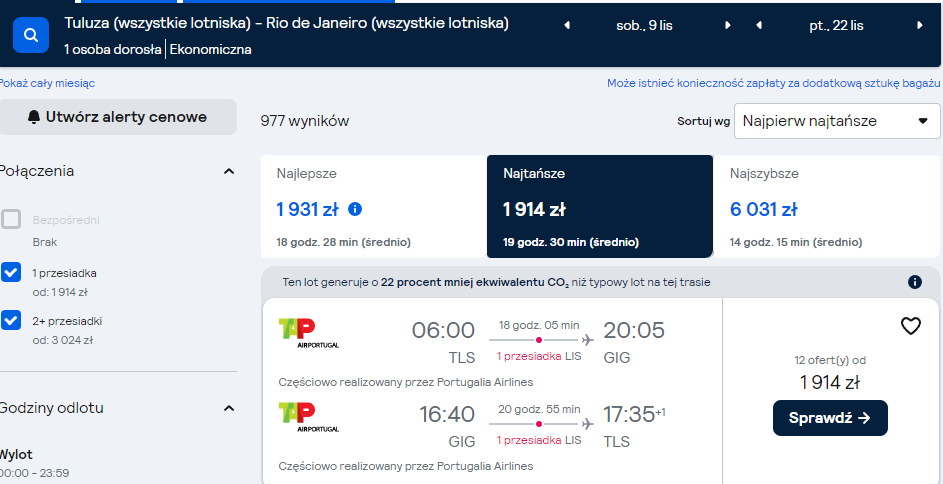Open Pokaż cały miesiąc link
This screenshot has width=943, height=484.
coord(48,84)
